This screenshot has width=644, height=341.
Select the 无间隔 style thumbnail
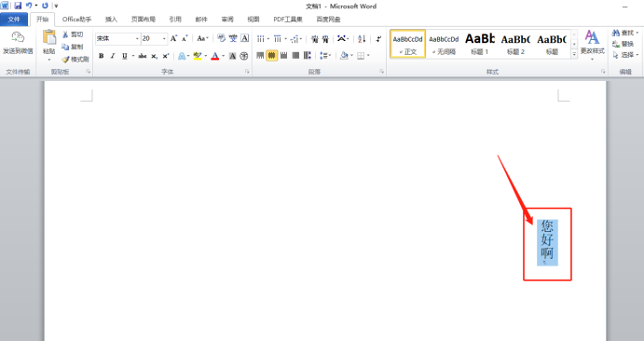(x=444, y=44)
